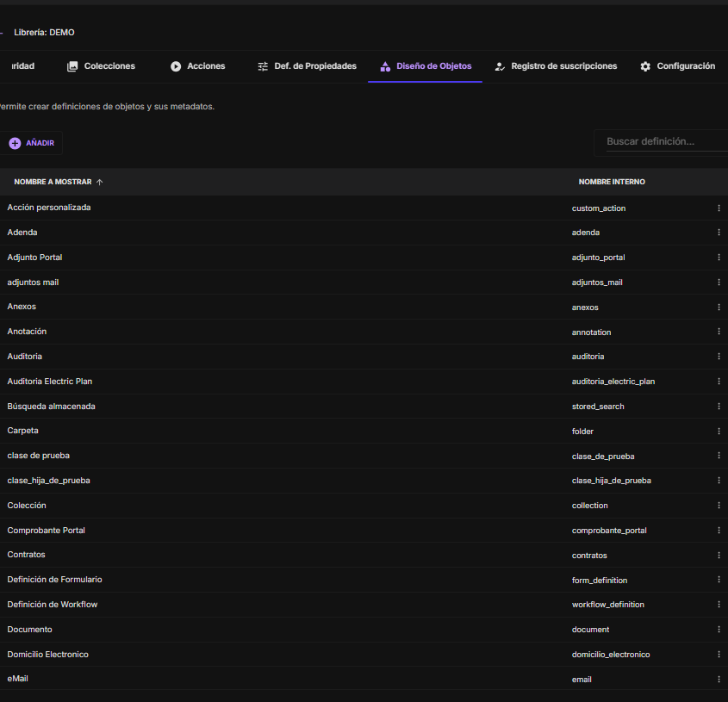Go to Def. de Propiedades tab
Viewport: 728px width, 702px height.
point(307,66)
